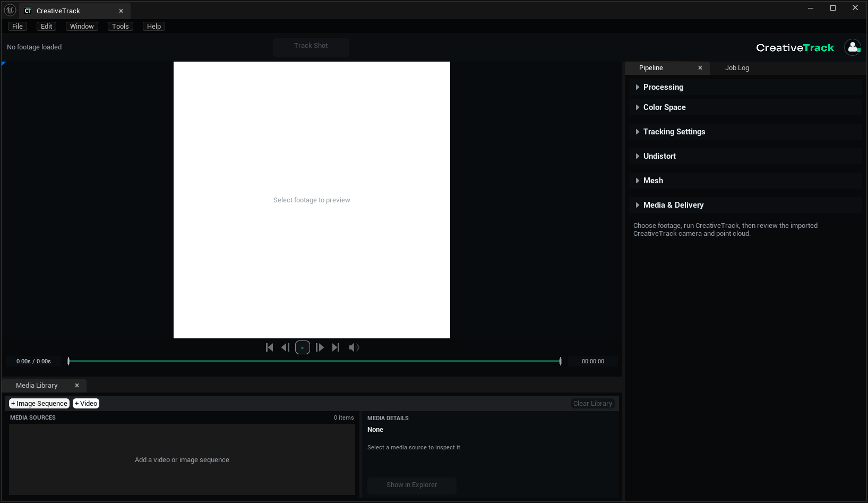Click the green timeline scrub bar
868x503 pixels.
pyautogui.click(x=314, y=361)
